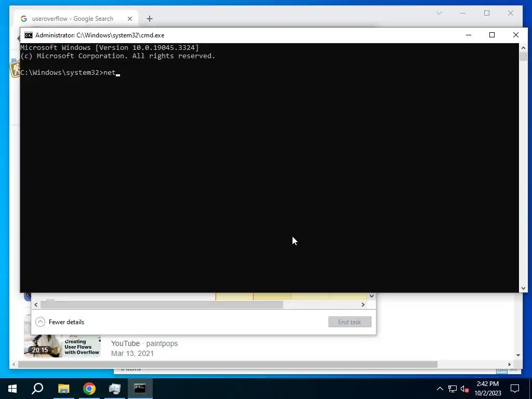Open Creating User Flows video thumbnail
This screenshot has width=532, height=399.
(x=62, y=346)
